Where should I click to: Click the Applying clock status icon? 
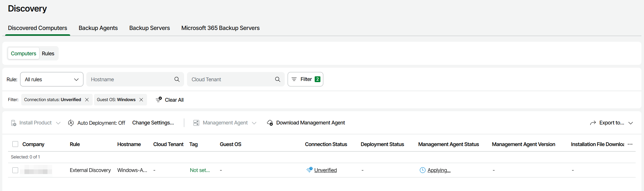pyautogui.click(x=423, y=170)
